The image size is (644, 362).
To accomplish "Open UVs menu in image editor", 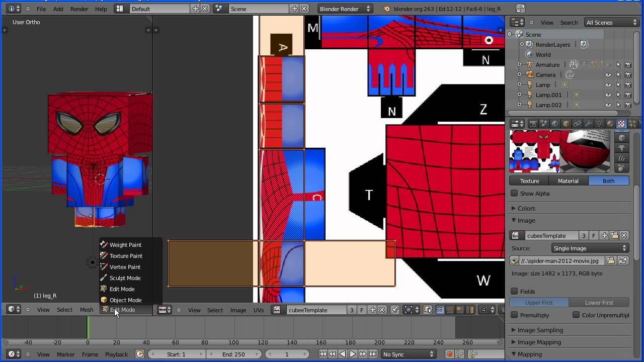I will coord(259,310).
